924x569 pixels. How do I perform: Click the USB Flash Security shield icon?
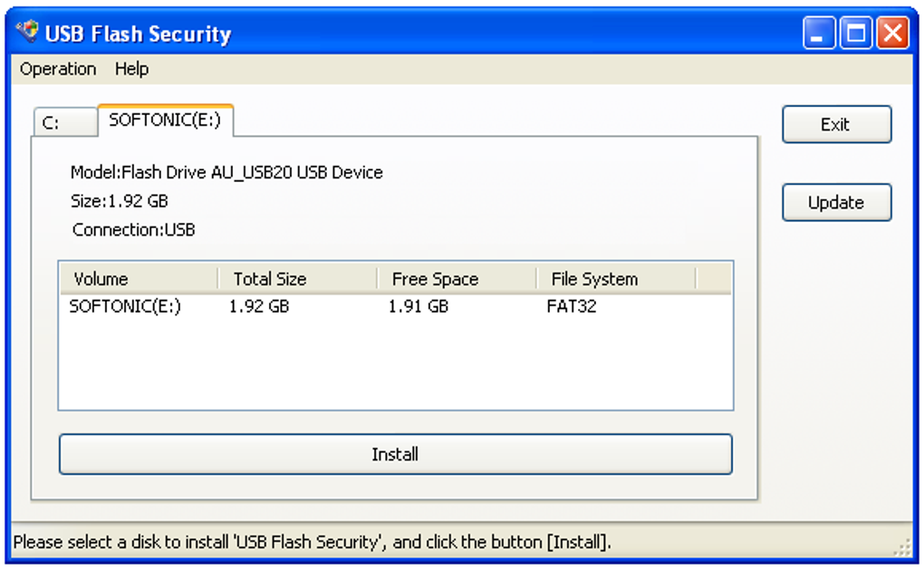[29, 33]
